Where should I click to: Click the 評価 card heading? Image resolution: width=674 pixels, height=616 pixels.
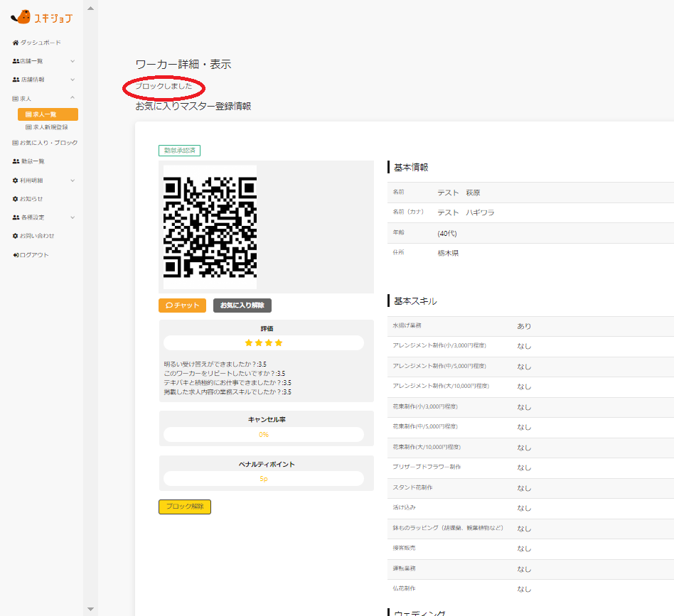click(x=267, y=329)
